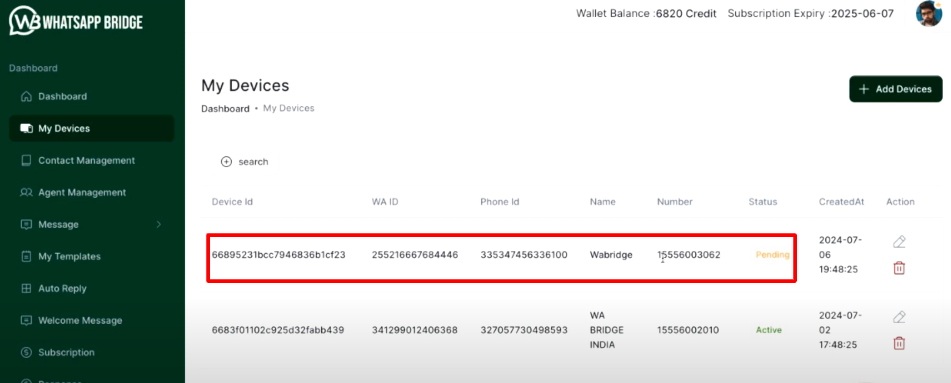Image resolution: width=951 pixels, height=383 pixels.
Task: Delete the Wabridge device with trash icon
Action: coord(899,268)
